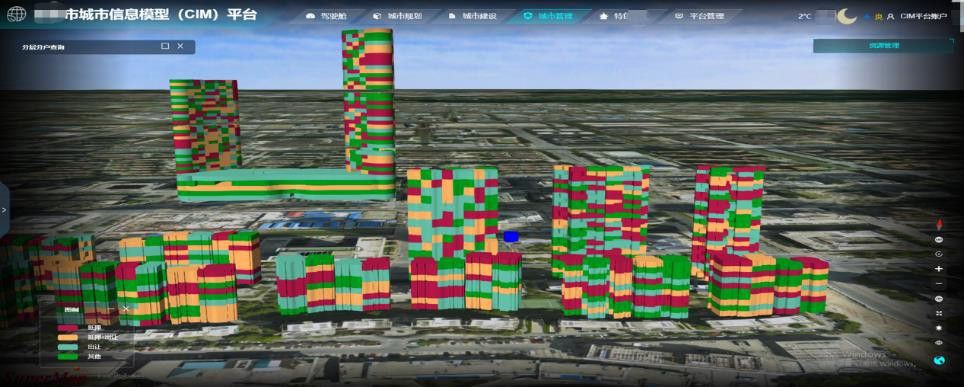Open the 城市规划 tab
Viewport: 964px width, 387px height.
pos(399,16)
